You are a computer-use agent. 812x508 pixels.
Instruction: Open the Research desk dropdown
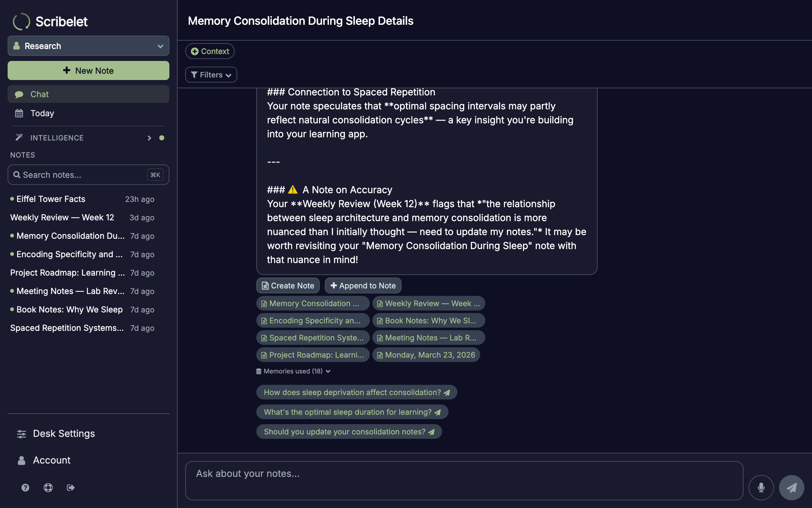(88, 46)
